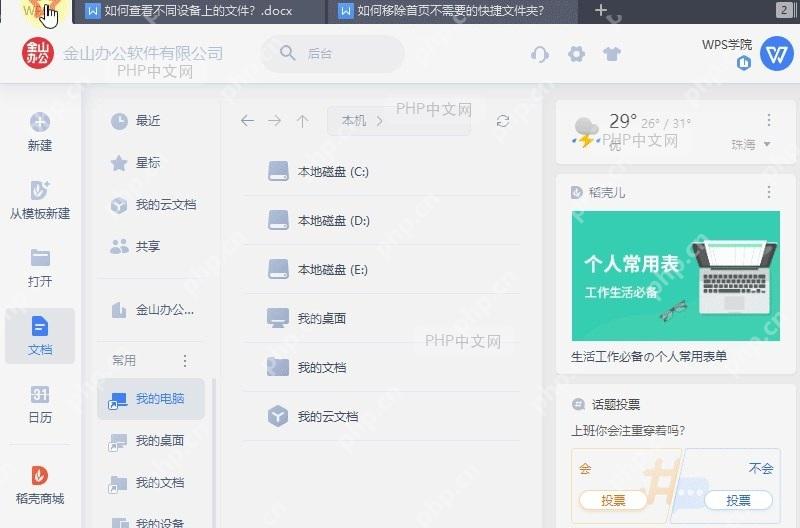Viewport: 800px width, 528px height.
Task: Expand the 本机 breadcrumb chevron
Action: (x=379, y=121)
